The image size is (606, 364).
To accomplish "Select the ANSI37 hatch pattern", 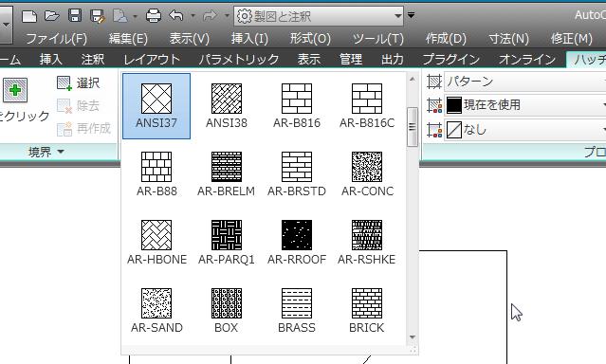I will click(156, 106).
